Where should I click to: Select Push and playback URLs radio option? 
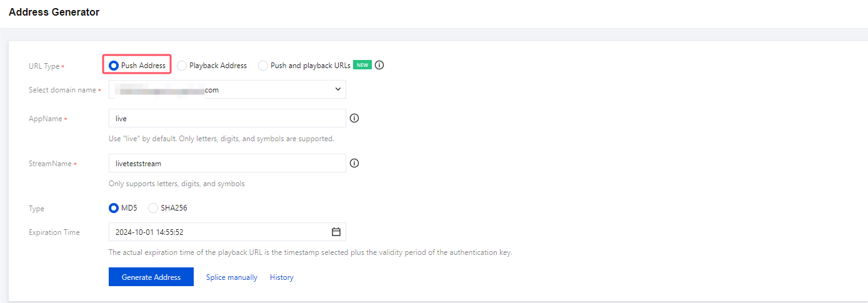coord(263,66)
